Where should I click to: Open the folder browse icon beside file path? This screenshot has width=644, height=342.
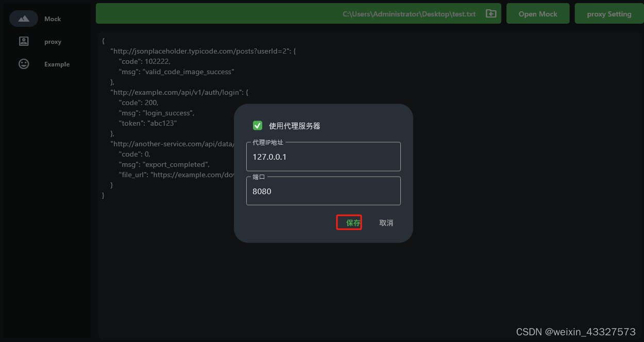tap(491, 14)
